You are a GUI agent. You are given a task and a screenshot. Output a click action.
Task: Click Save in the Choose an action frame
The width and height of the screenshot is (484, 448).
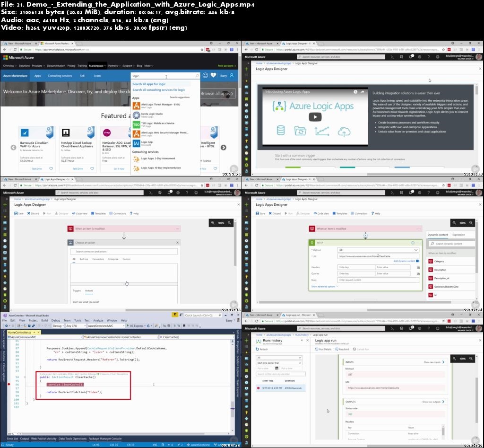tap(18, 213)
